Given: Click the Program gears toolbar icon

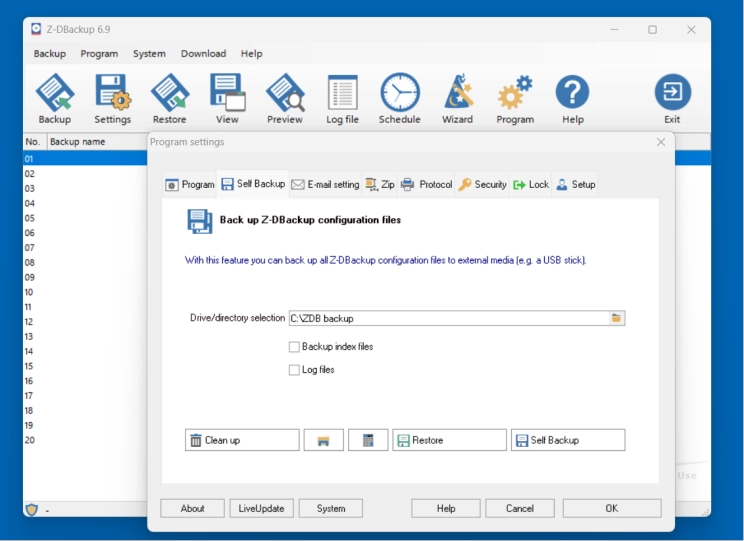Looking at the screenshot, I should [515, 99].
